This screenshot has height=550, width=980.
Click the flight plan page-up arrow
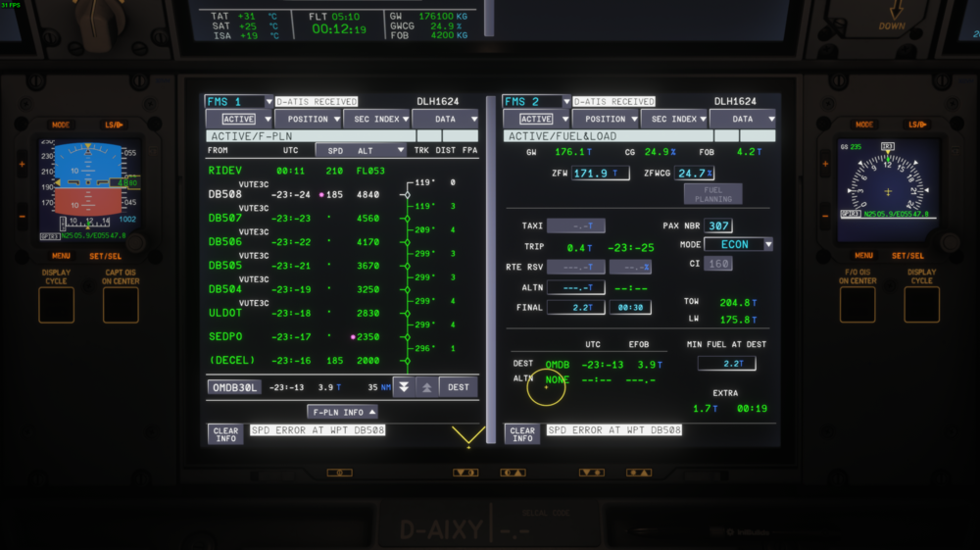coord(427,387)
